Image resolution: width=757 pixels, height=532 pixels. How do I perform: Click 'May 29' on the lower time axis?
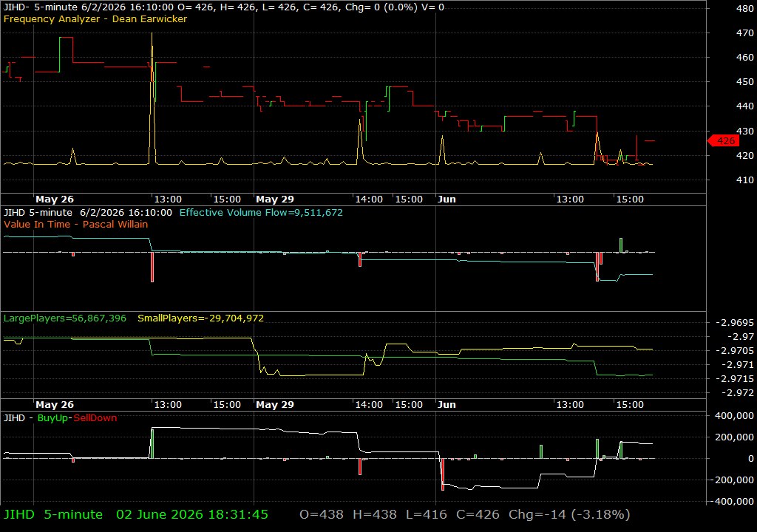(x=275, y=405)
